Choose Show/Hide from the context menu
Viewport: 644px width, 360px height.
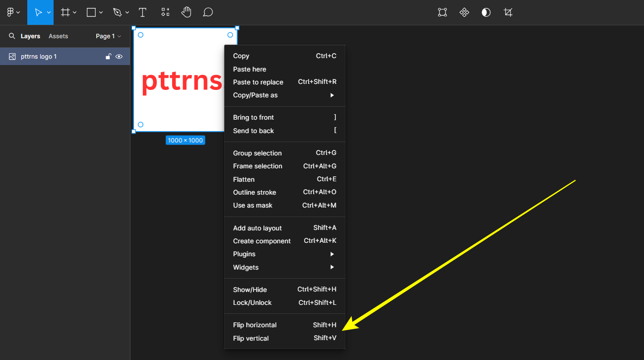285,289
